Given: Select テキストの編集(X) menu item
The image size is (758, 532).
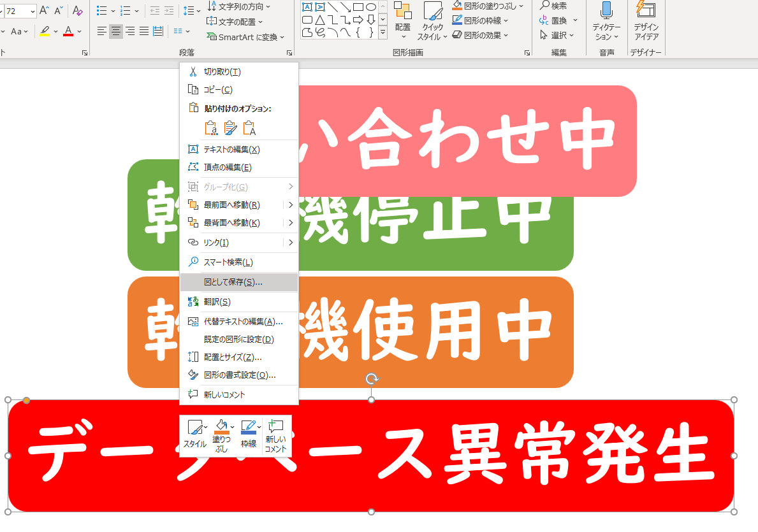Looking at the screenshot, I should pyautogui.click(x=239, y=150).
